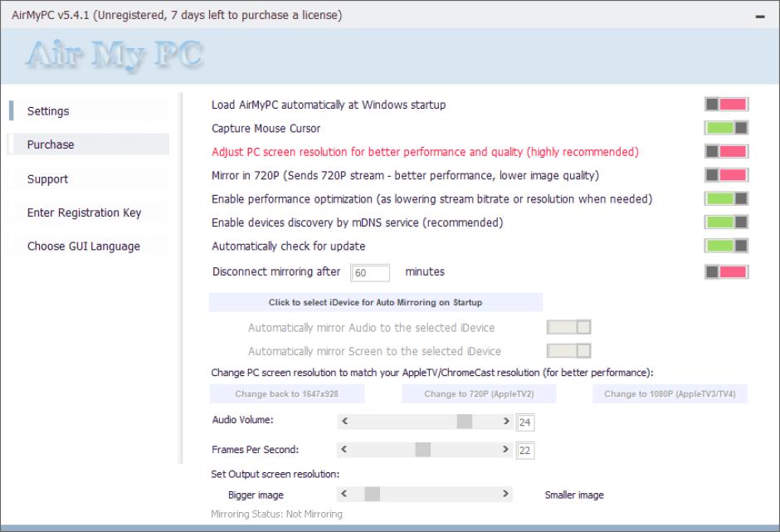Click the Air My PC logo
The width and height of the screenshot is (780, 532).
115,55
